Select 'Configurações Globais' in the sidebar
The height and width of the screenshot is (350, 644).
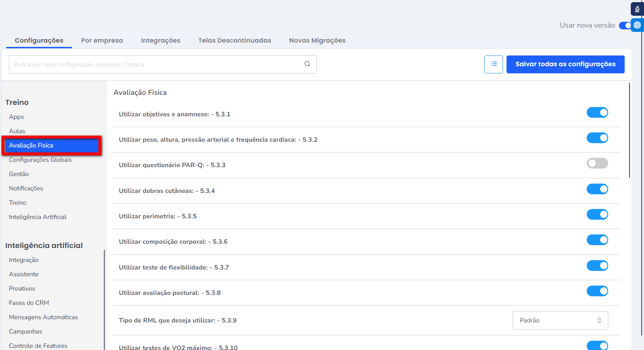click(40, 160)
